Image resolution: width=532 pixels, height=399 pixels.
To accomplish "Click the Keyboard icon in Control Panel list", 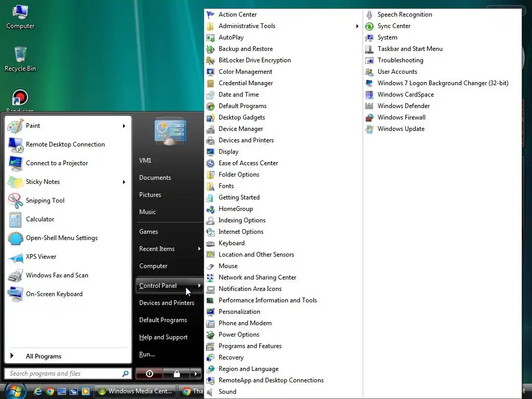I will coord(210,243).
